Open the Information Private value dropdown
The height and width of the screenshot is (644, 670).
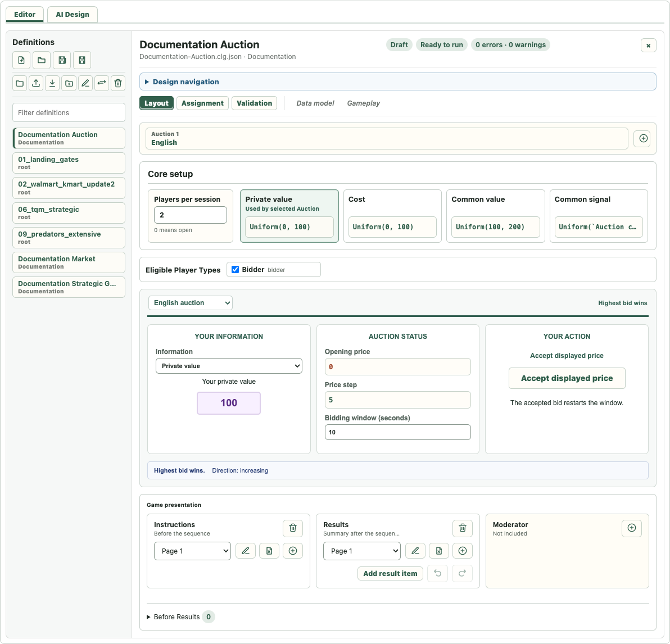229,366
